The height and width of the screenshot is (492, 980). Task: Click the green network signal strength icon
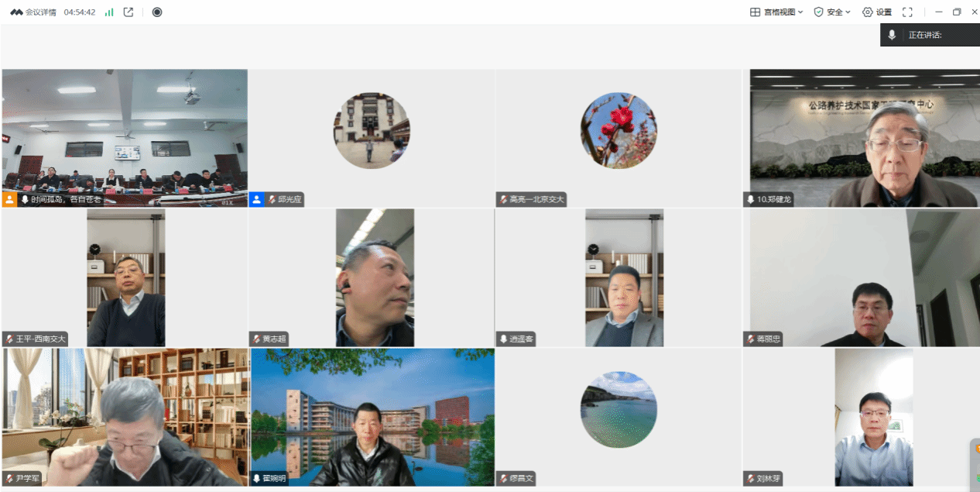click(109, 12)
